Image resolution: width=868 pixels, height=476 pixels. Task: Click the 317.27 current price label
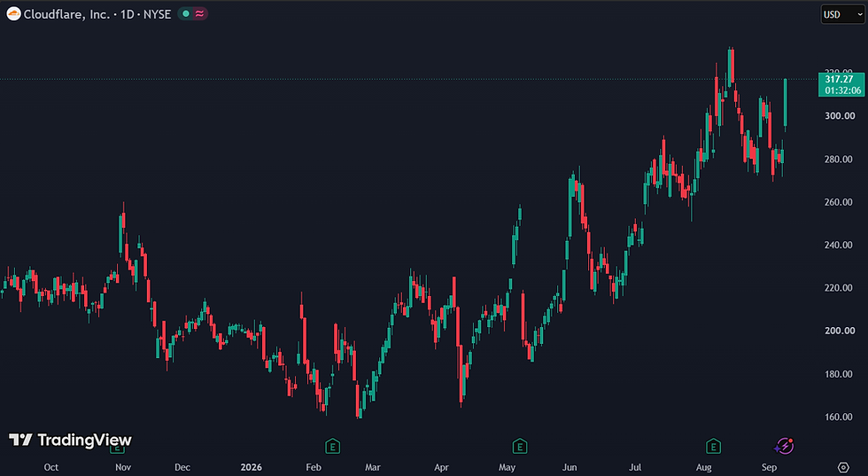[839, 79]
